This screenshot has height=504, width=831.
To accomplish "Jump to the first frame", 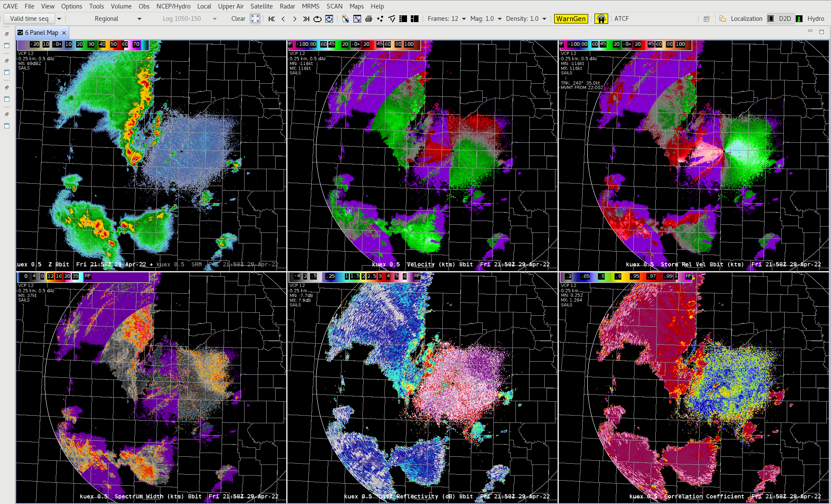I will point(272,19).
